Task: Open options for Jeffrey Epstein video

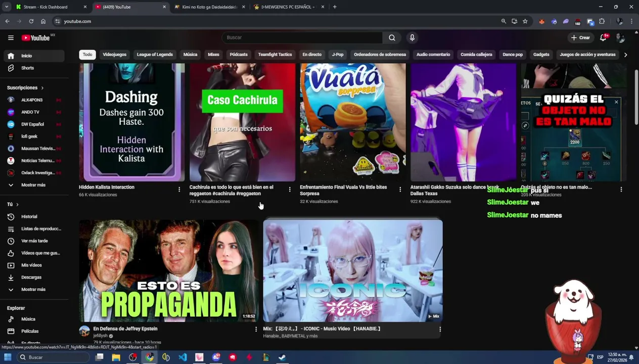Action: pos(256,329)
